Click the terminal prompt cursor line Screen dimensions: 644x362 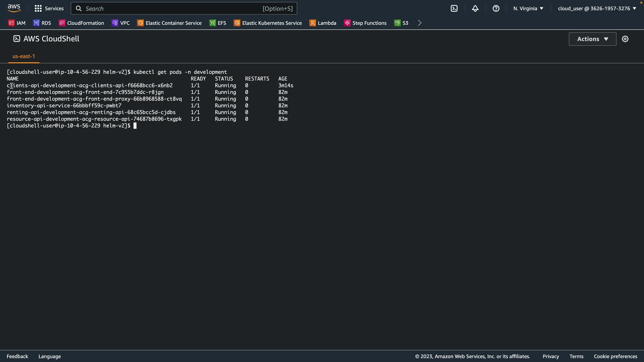tap(135, 126)
